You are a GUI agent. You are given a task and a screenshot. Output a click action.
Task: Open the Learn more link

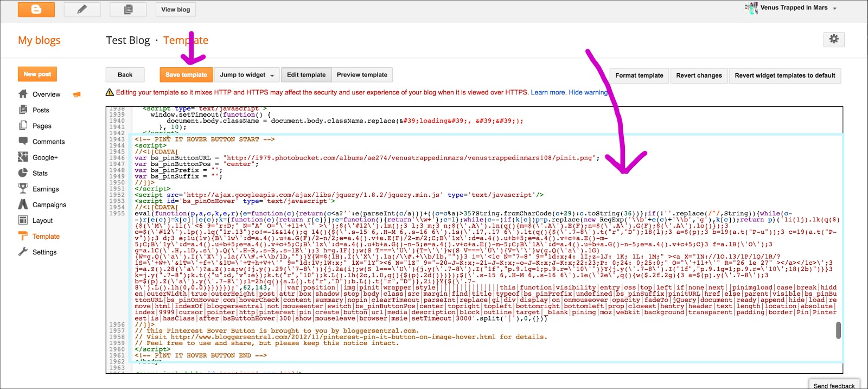tap(548, 92)
